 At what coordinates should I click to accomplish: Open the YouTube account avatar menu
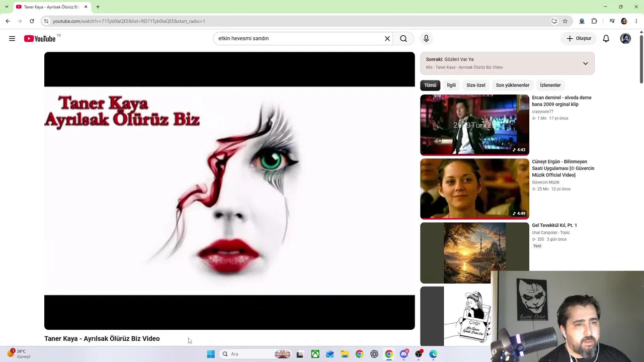[x=625, y=39]
